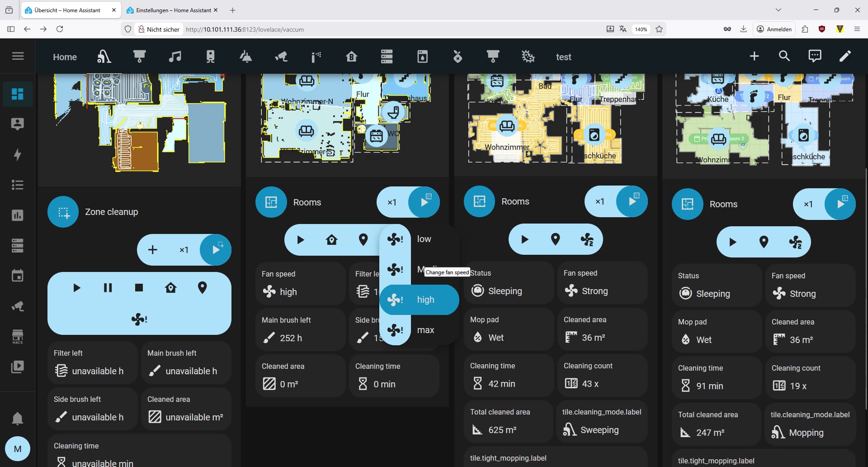The image size is (868, 467).
Task: Stop the vacuum in the Zone cleanup card
Action: click(x=139, y=288)
